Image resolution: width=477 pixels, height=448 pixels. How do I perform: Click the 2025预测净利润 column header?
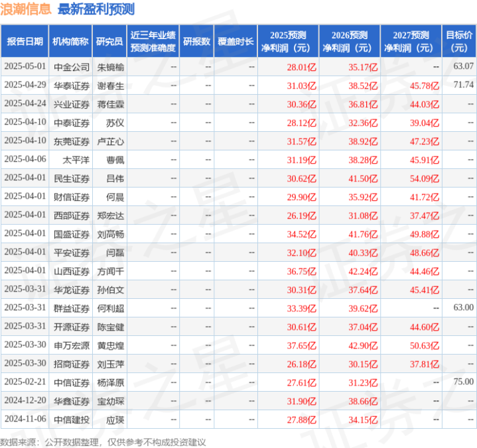[288, 41]
